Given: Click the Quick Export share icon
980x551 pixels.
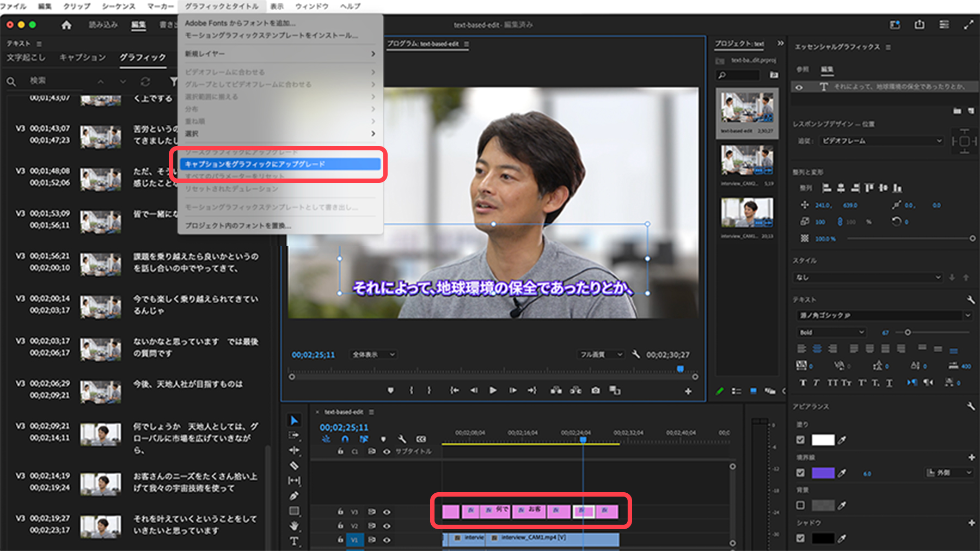Looking at the screenshot, I should [920, 25].
